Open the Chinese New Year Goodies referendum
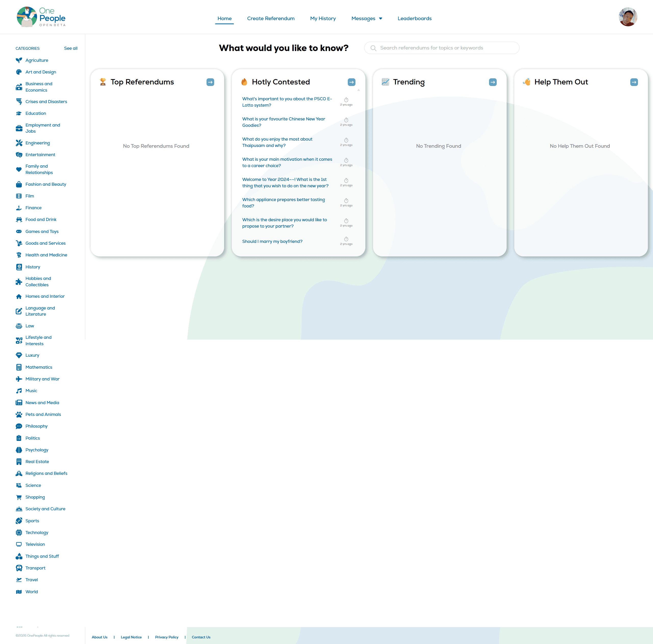 (284, 122)
